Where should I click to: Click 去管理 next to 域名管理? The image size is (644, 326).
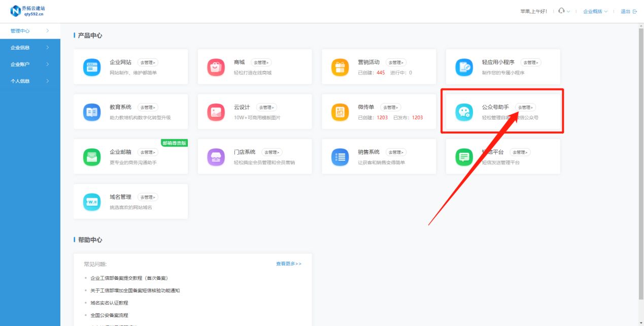[149, 197]
